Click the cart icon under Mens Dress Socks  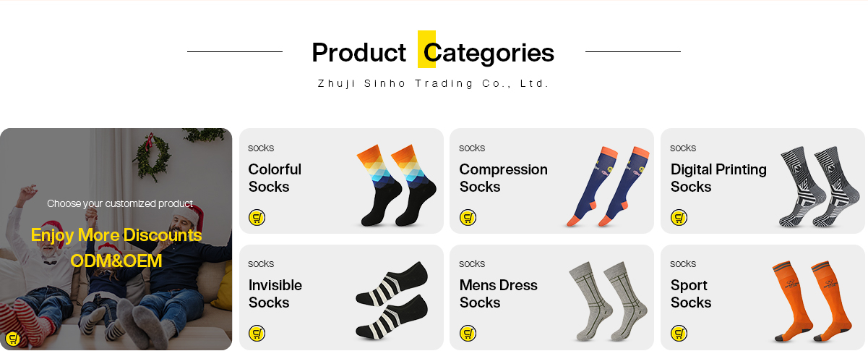point(468,333)
